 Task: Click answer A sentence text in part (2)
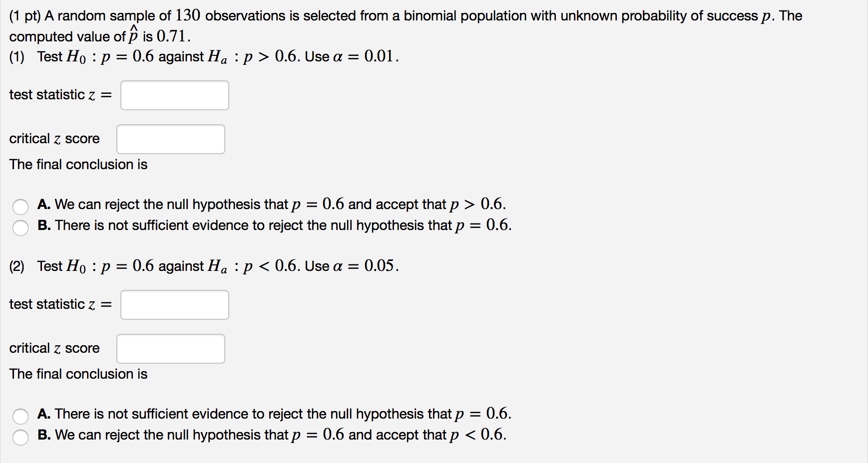point(275,414)
